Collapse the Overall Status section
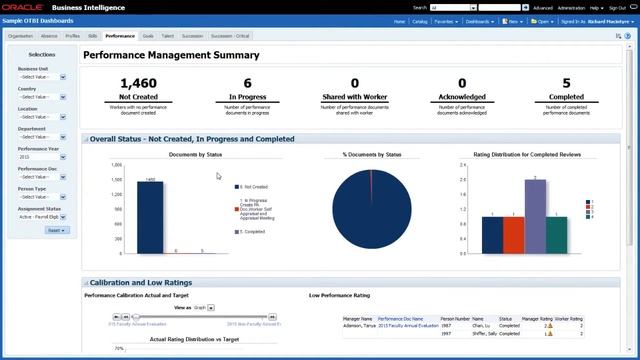 click(86, 140)
